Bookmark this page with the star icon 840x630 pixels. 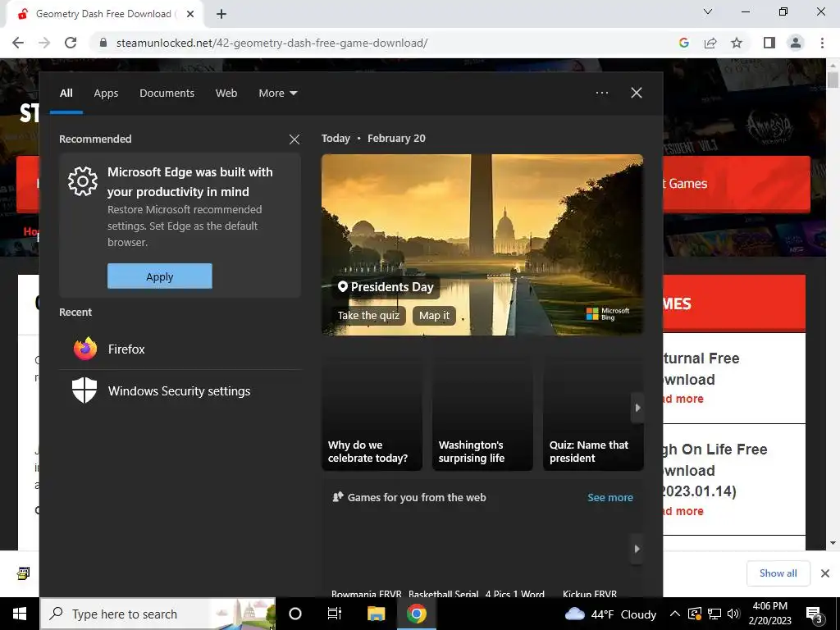pyautogui.click(x=737, y=43)
